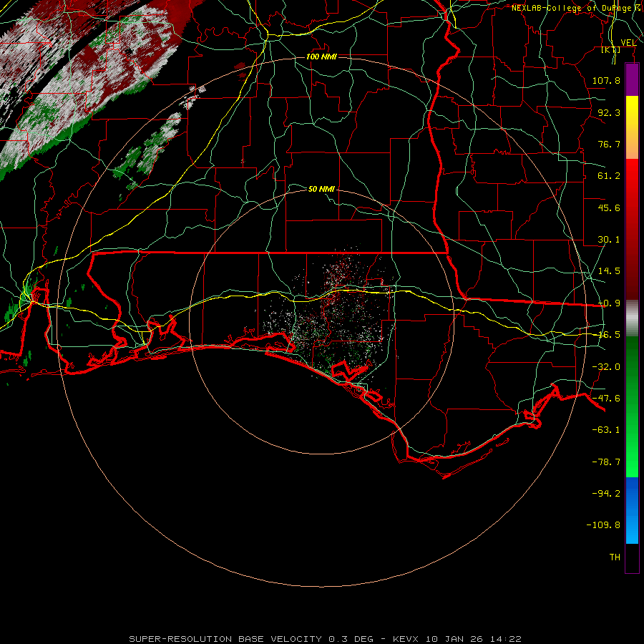The width and height of the screenshot is (644, 644).
Task: Click the Super-Resolution Base Velocity caption
Action: pos(326,639)
